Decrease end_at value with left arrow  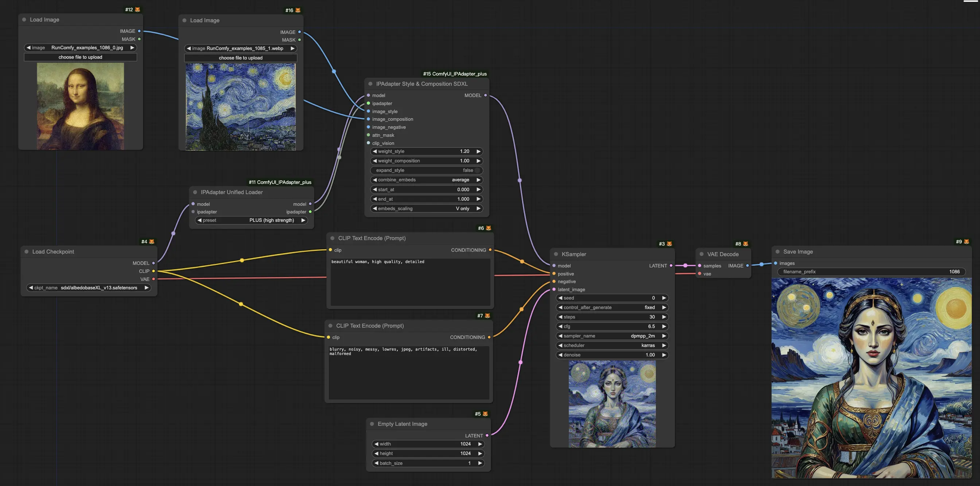tap(375, 199)
